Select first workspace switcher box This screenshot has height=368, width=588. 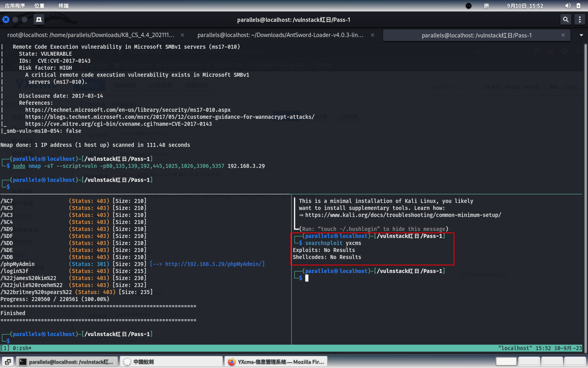[x=506, y=361]
